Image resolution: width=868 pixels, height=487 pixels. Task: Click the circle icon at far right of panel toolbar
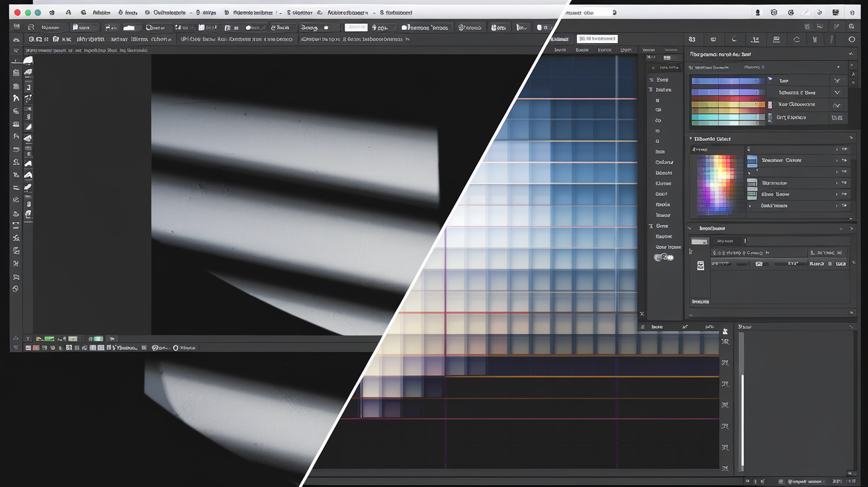(851, 40)
